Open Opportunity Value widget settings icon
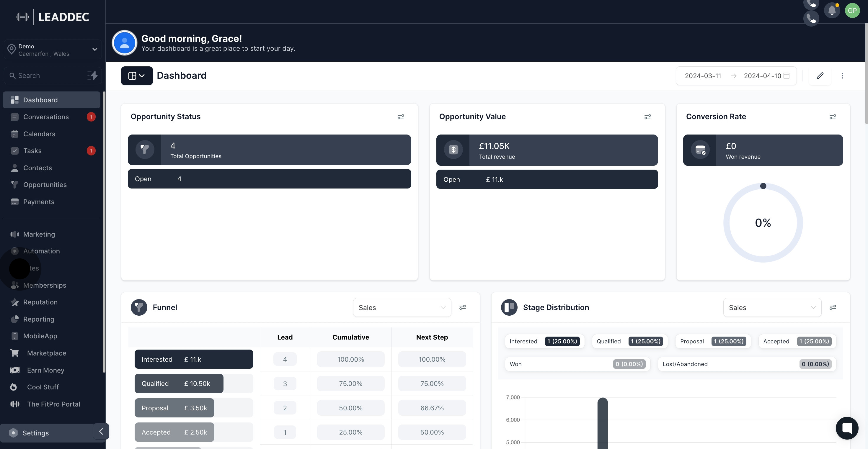The image size is (868, 449). [648, 117]
